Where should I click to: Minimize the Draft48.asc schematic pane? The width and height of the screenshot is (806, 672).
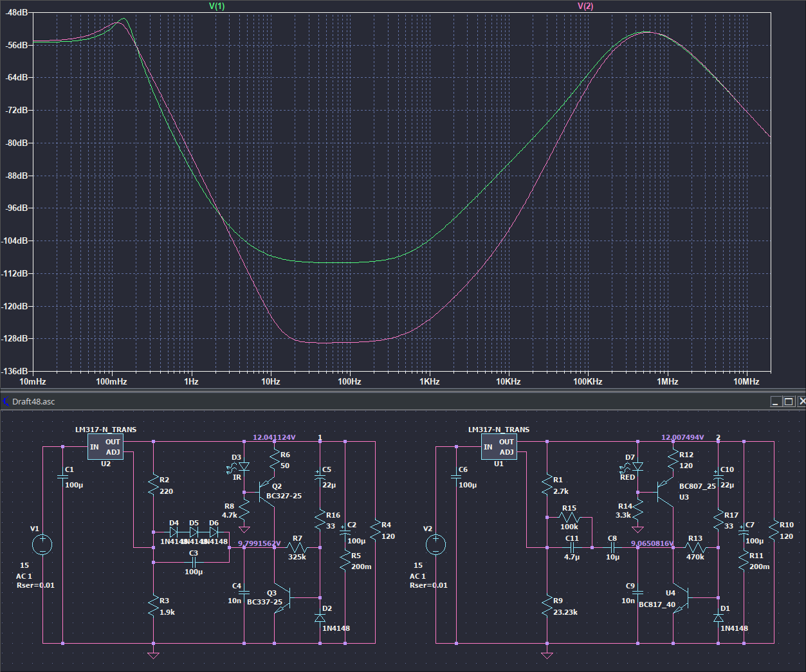click(x=776, y=401)
